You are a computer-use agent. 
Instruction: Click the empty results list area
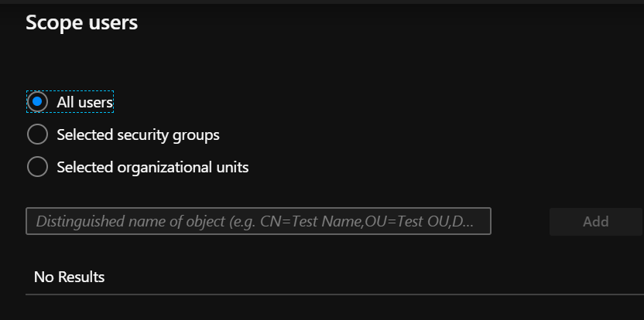333,277
